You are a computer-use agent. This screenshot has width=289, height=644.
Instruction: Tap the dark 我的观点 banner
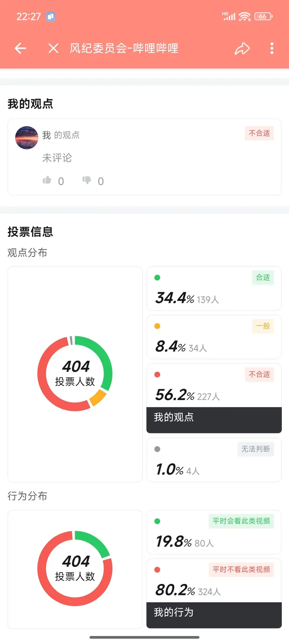(x=214, y=420)
